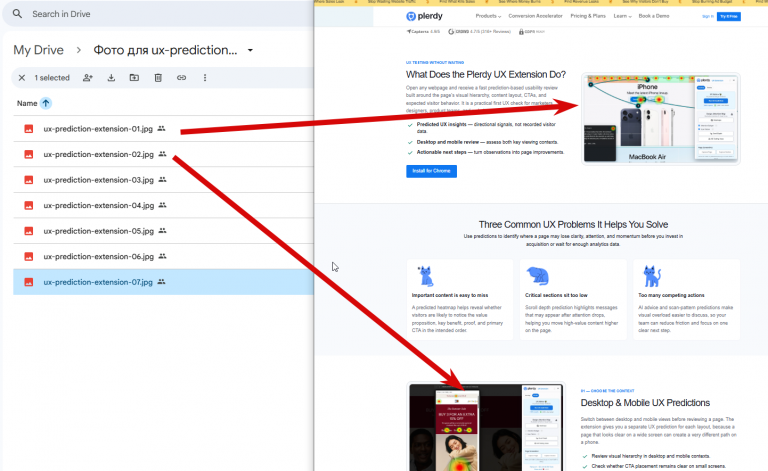This screenshot has width=768, height=471.
Task: Clear selection with the X icon
Action: point(22,78)
